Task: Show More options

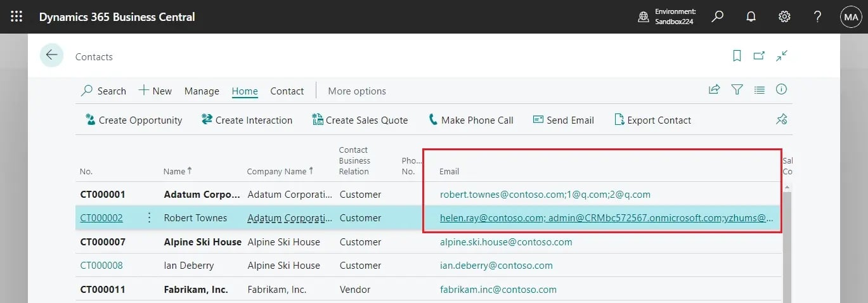Action: (357, 91)
